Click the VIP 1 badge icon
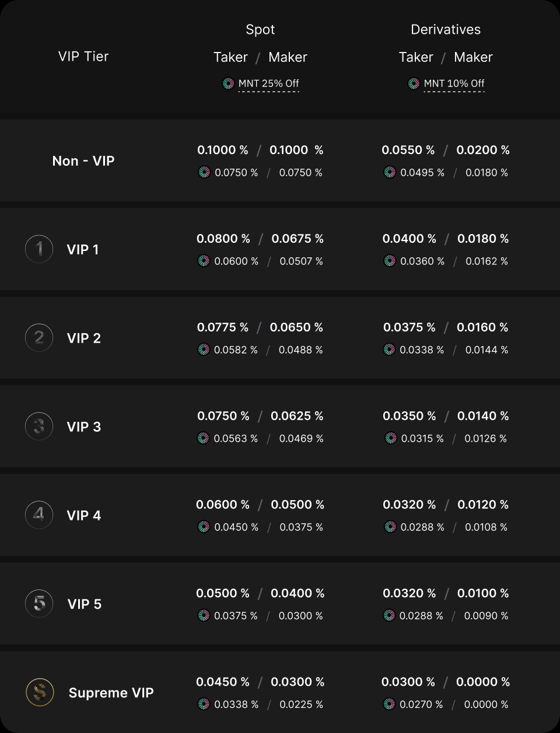Screen dimensions: 560x733 39,249
